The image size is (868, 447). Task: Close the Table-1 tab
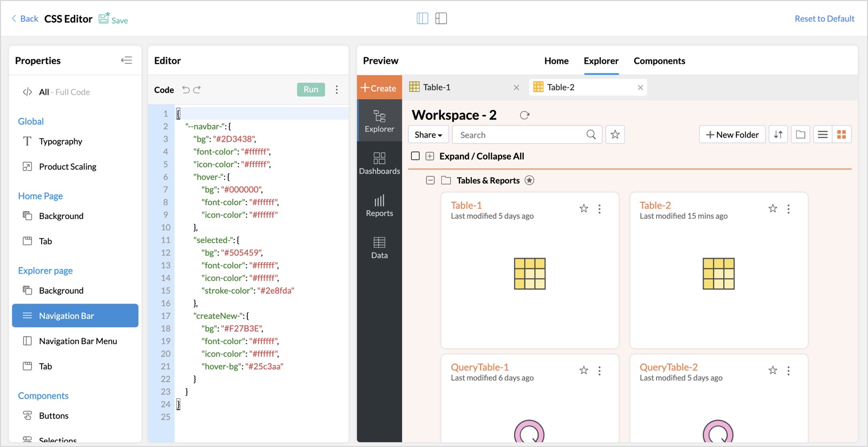[x=516, y=88]
